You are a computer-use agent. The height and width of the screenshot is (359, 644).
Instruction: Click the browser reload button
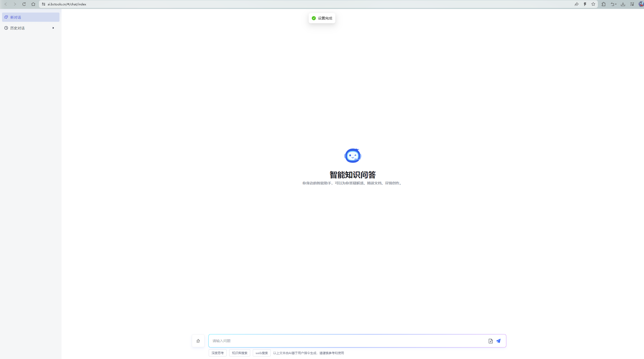click(x=24, y=4)
